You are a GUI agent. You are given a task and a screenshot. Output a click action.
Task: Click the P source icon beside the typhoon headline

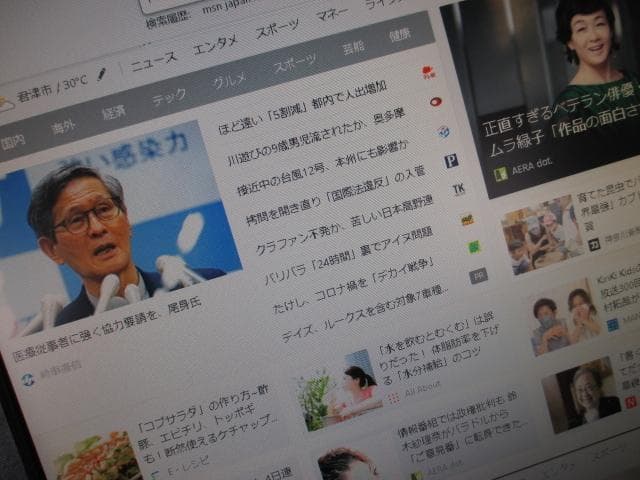point(450,160)
